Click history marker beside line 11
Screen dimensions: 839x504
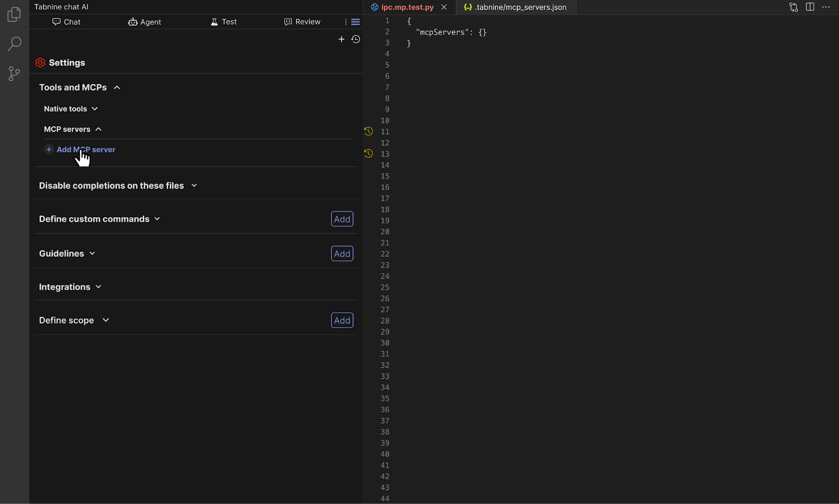(x=369, y=132)
